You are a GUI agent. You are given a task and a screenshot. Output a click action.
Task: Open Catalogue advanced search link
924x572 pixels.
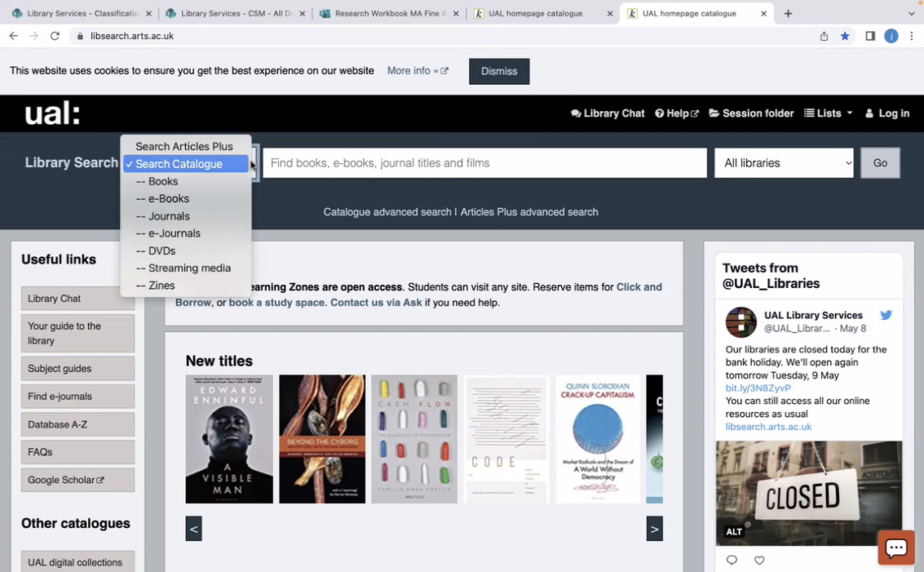387,212
